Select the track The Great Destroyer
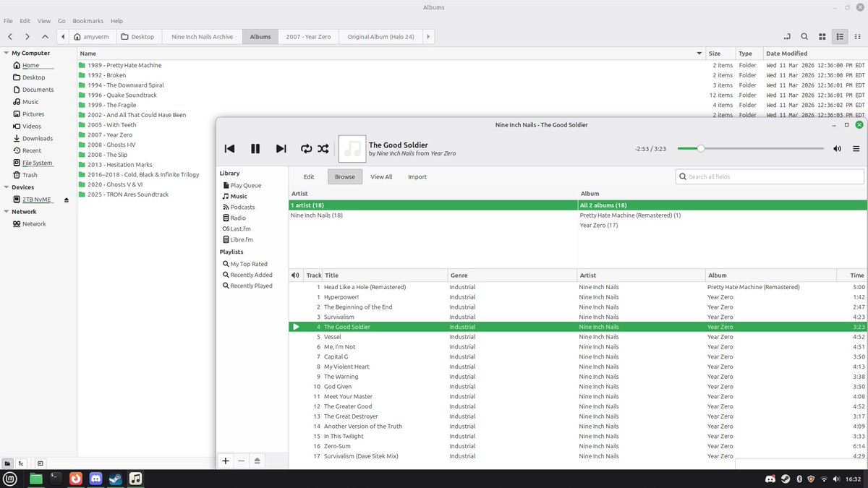The width and height of the screenshot is (868, 488). click(577, 416)
